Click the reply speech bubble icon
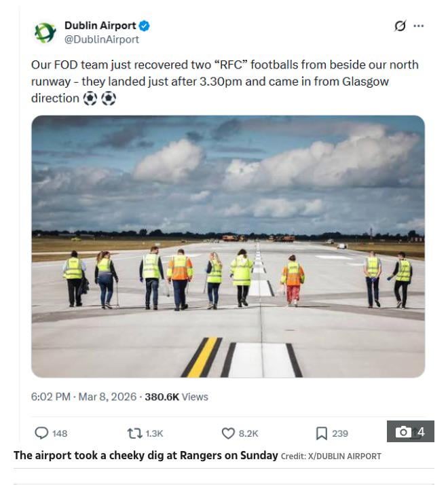The height and width of the screenshot is (485, 448). [x=41, y=433]
